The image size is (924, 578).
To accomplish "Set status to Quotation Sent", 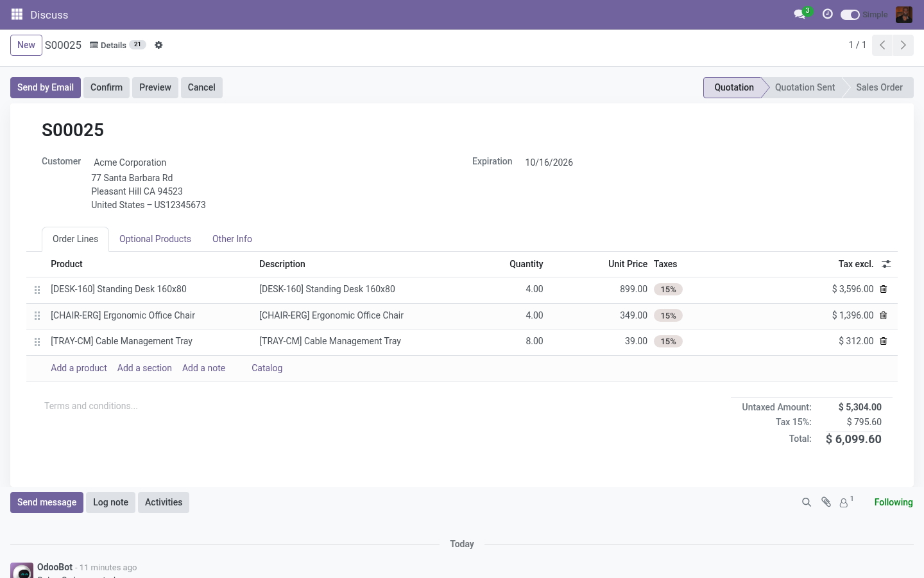I will 805,87.
